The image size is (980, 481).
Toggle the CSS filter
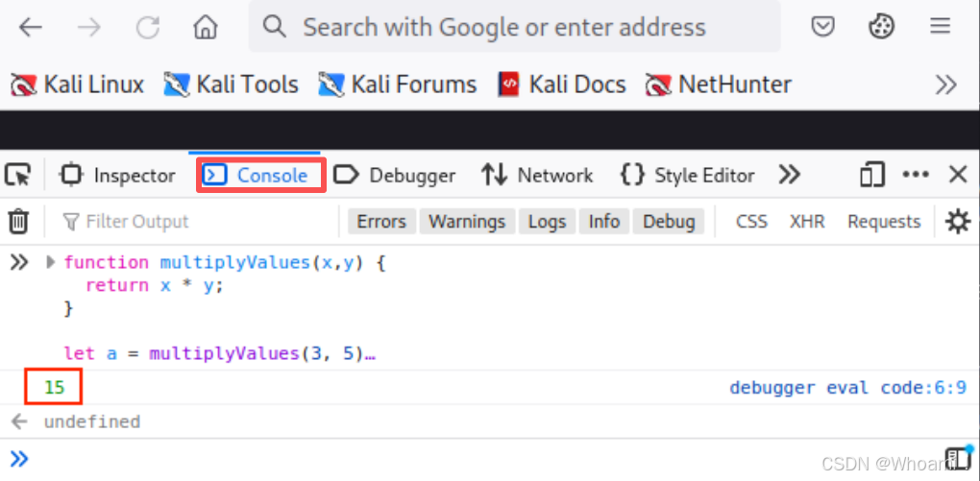(751, 221)
